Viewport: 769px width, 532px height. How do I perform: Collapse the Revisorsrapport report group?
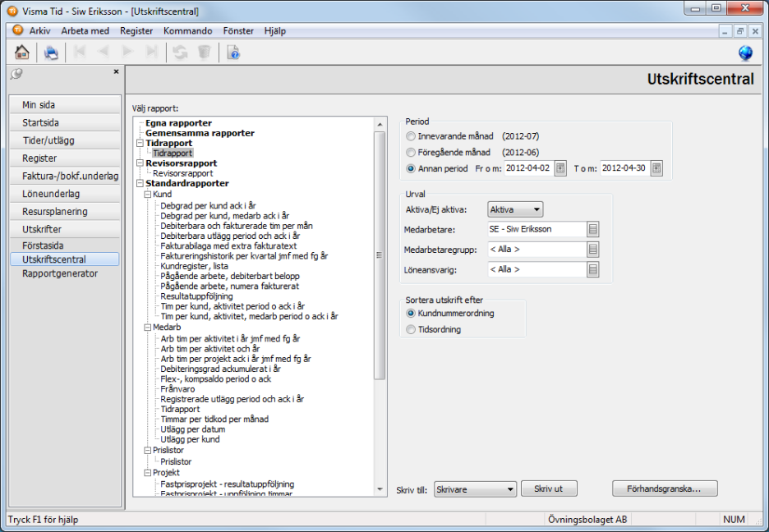[x=140, y=163]
